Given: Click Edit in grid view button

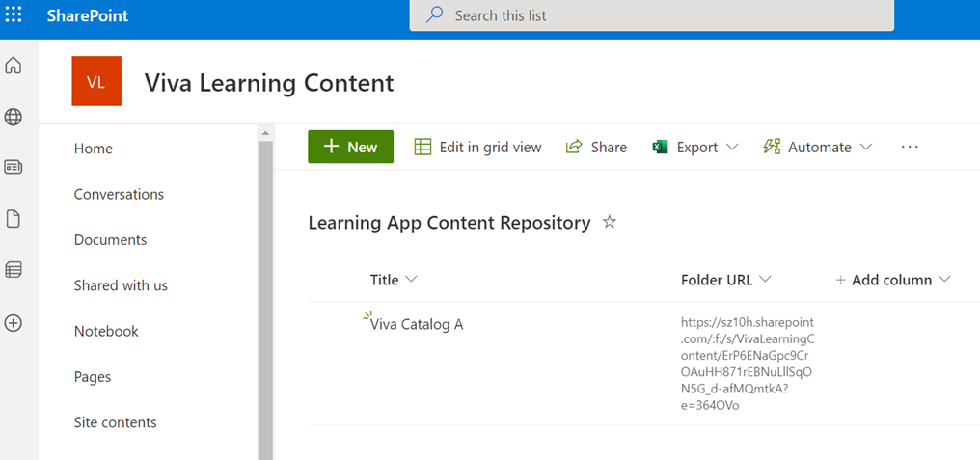Looking at the screenshot, I should [x=477, y=148].
